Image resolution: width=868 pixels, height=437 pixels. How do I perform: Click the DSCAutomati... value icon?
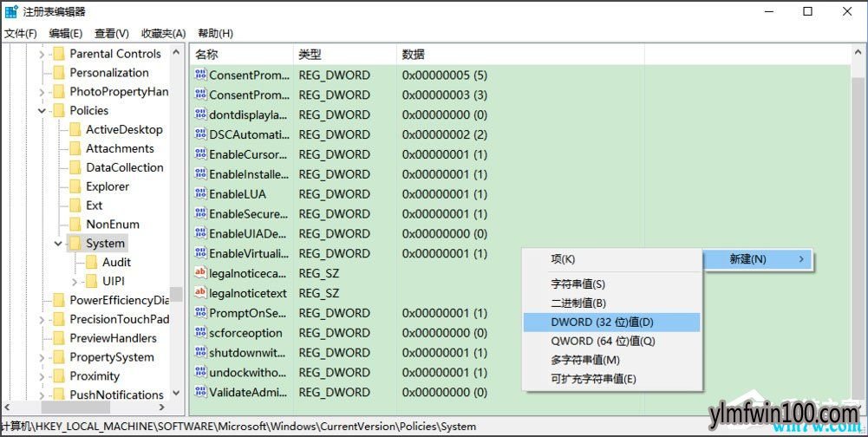point(200,134)
